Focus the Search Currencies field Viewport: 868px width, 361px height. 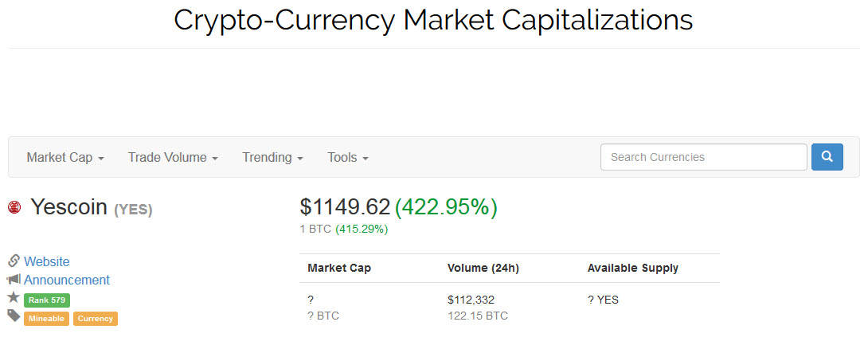(704, 157)
